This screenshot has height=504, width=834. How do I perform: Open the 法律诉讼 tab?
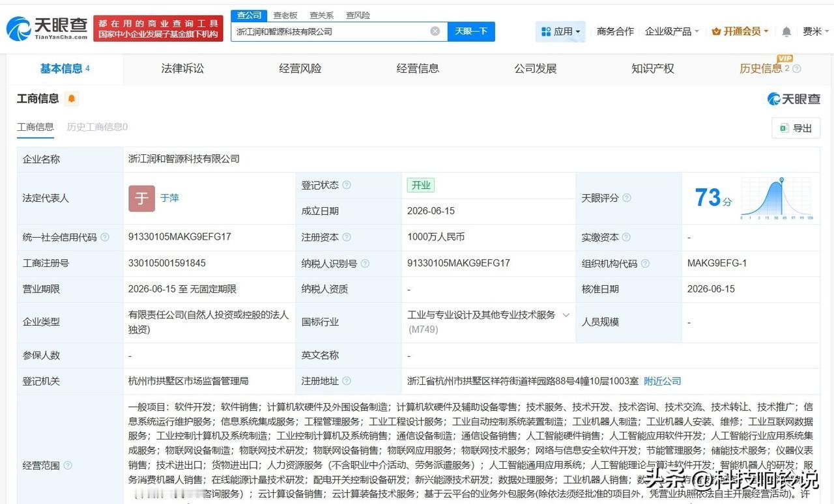point(182,68)
